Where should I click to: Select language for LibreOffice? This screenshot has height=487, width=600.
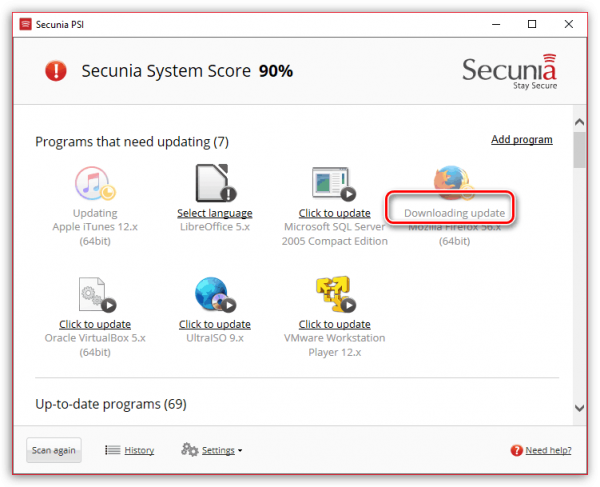(215, 213)
